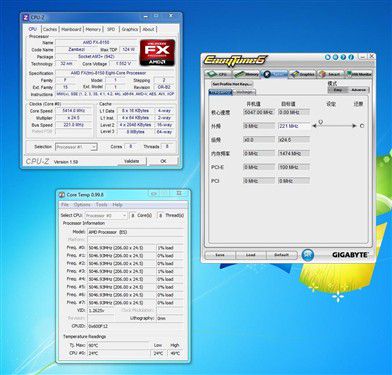The height and width of the screenshot is (375, 392).
Task: Open the SPD tab in CPU-Z
Action: pos(111,29)
